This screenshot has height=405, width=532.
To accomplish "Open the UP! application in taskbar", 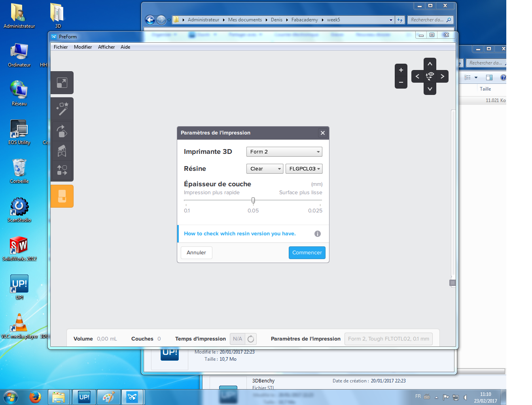I will coord(84,397).
